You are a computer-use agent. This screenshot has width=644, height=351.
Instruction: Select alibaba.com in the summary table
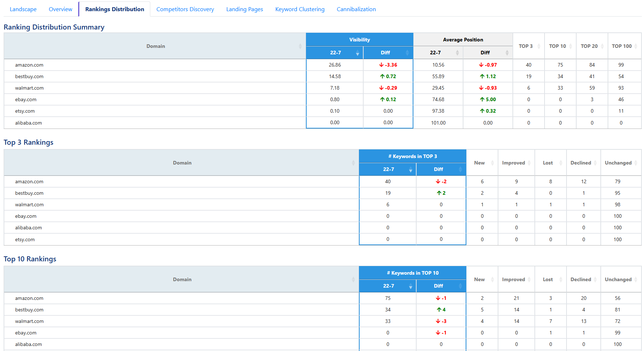[x=28, y=123]
